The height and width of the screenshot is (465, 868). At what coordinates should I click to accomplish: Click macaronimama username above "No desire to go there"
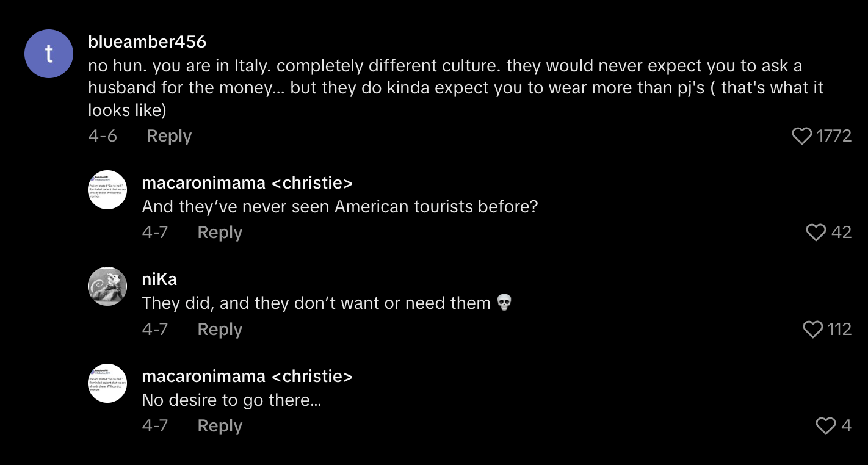(247, 377)
